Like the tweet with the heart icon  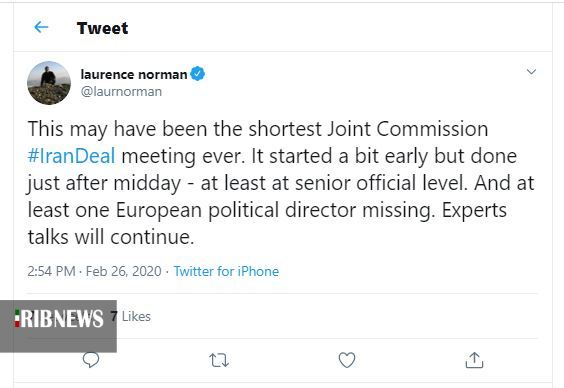click(347, 360)
